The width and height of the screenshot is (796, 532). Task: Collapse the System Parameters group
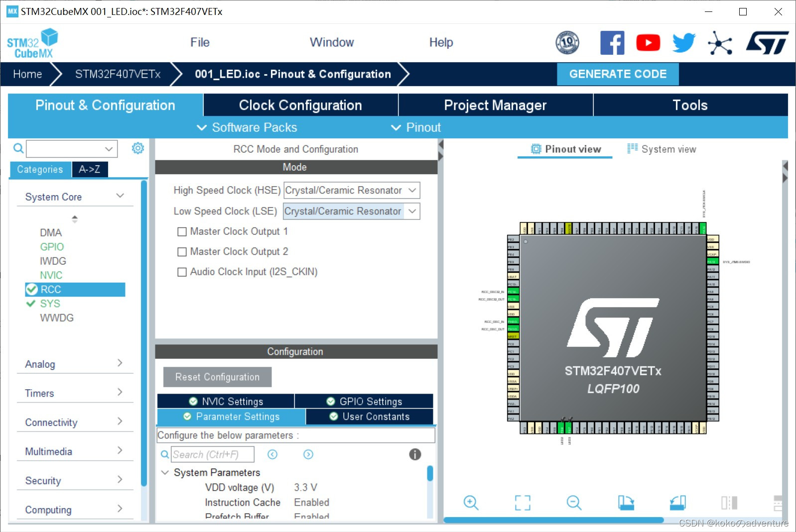165,472
